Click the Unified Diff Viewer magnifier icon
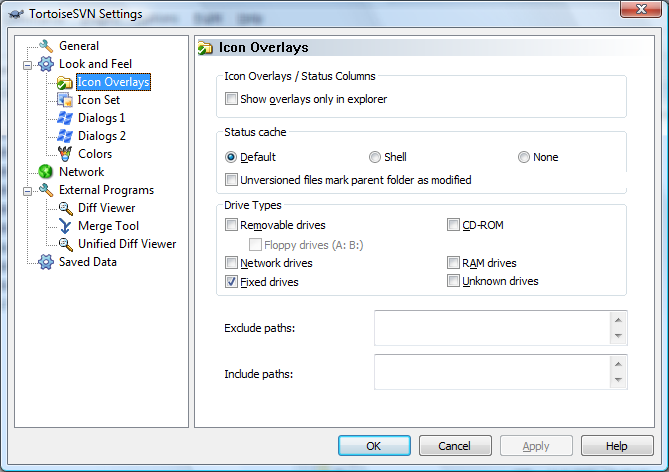 click(x=65, y=244)
